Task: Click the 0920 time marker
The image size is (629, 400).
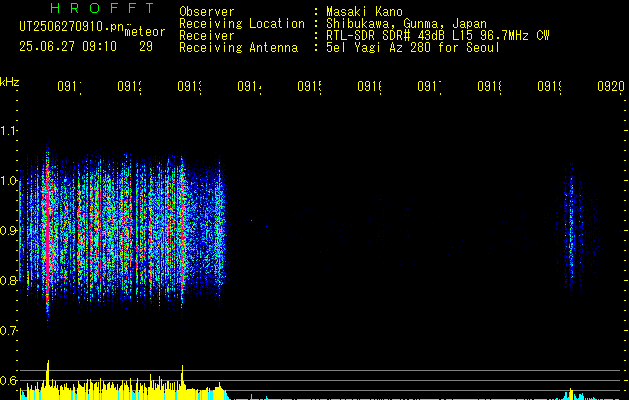Action: (x=611, y=86)
